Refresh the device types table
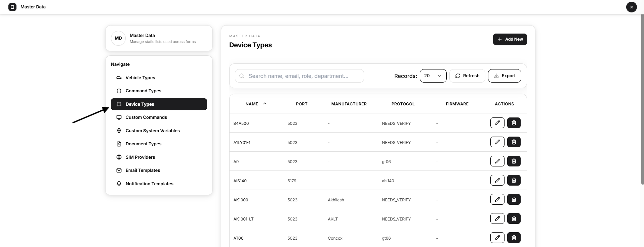 pos(467,76)
